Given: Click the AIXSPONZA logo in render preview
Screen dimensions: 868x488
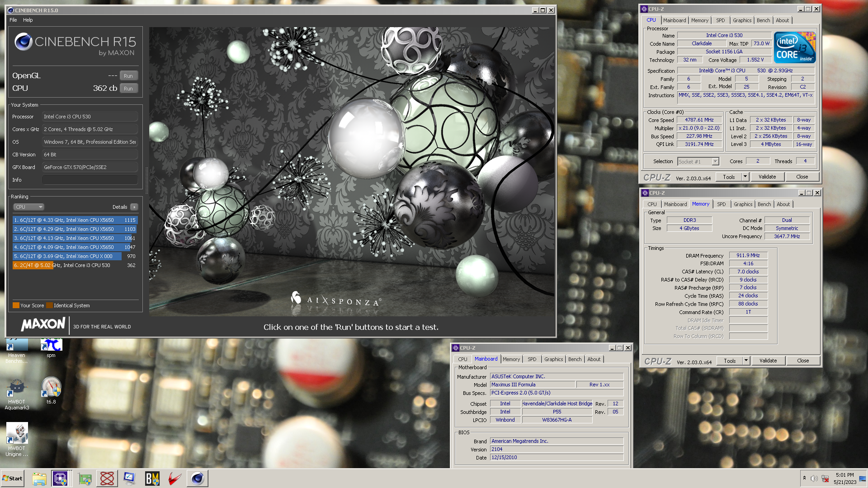Looking at the screenshot, I should coord(336,299).
